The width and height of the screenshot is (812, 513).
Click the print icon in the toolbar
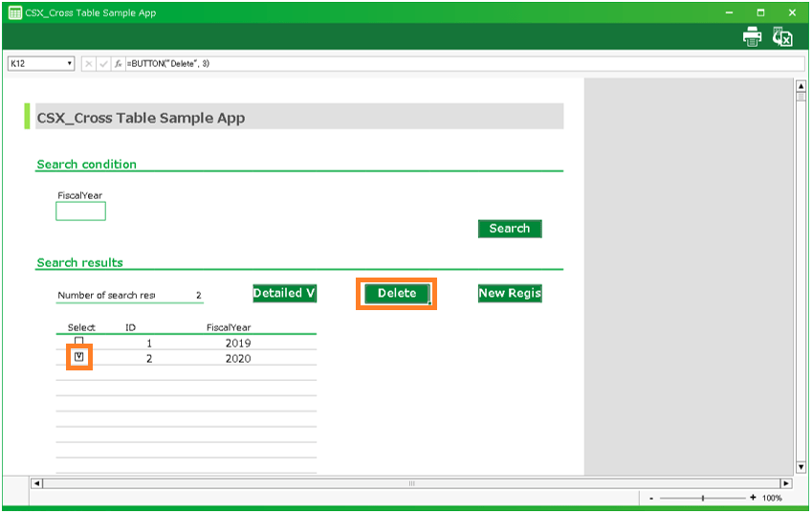pyautogui.click(x=753, y=37)
